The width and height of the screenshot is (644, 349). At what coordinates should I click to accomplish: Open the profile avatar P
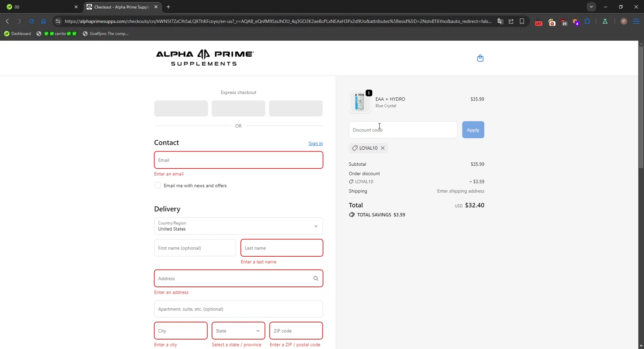click(624, 21)
